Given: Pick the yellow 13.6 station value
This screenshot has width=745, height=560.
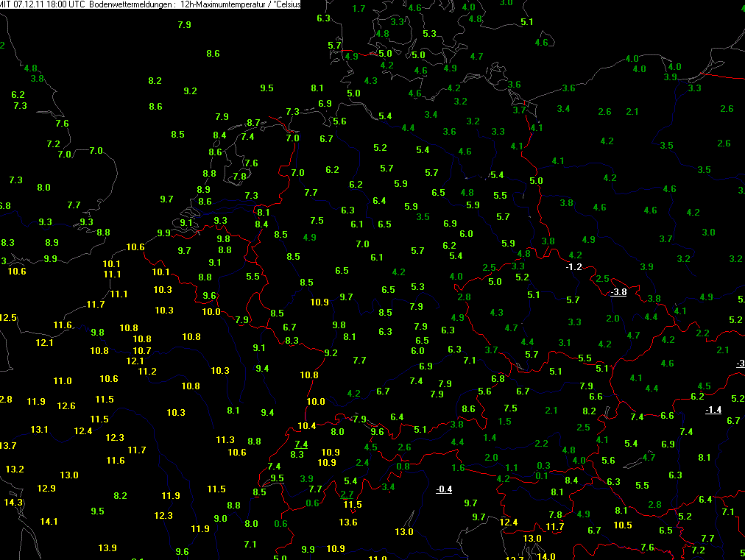Looking at the screenshot, I should [348, 523].
